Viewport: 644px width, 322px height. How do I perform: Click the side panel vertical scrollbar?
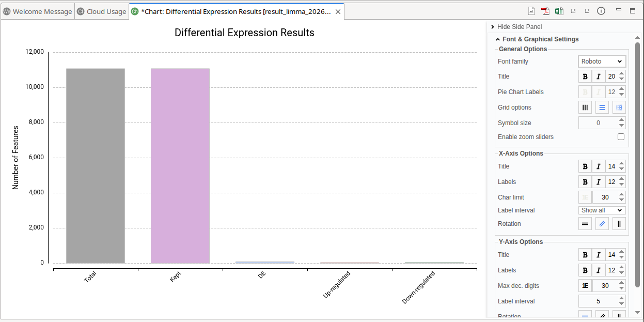coord(638,165)
